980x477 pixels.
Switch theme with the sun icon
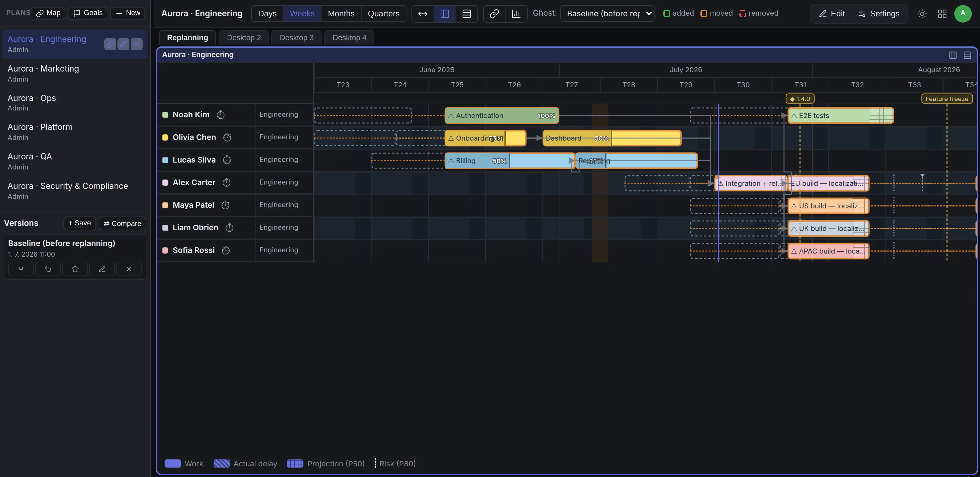[922, 14]
